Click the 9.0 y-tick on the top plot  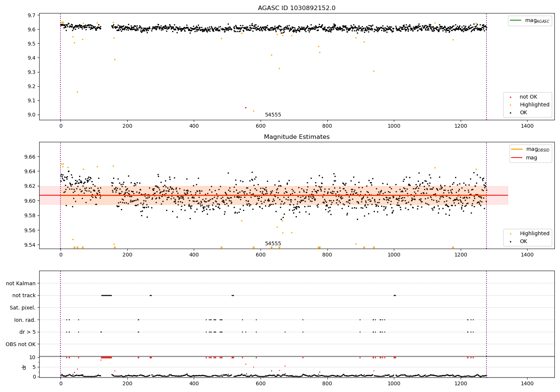click(32, 115)
